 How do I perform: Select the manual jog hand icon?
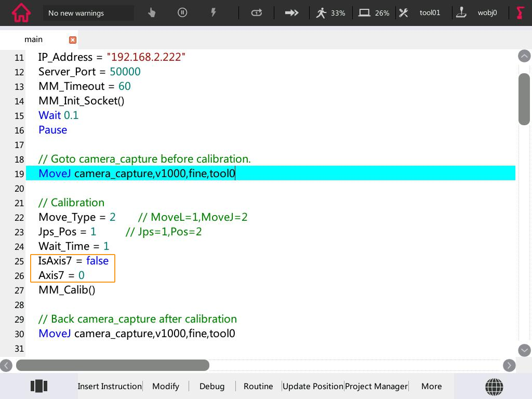tap(151, 12)
